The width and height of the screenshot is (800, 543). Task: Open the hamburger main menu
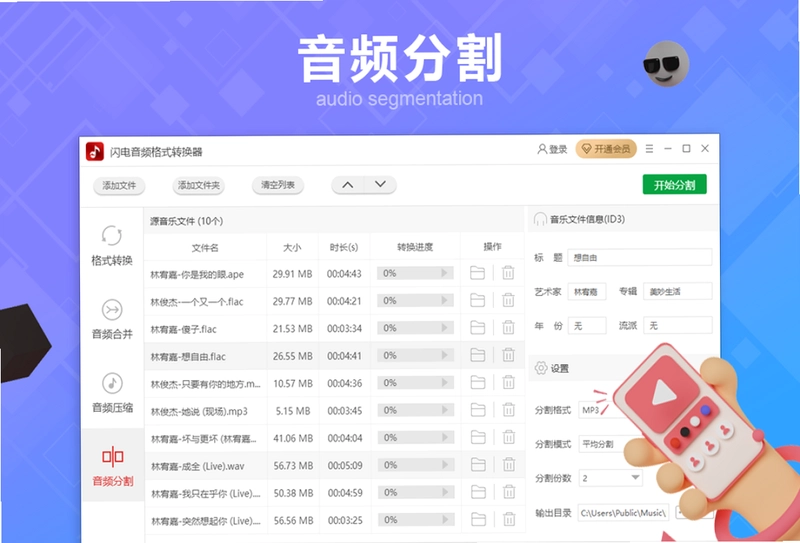point(649,149)
